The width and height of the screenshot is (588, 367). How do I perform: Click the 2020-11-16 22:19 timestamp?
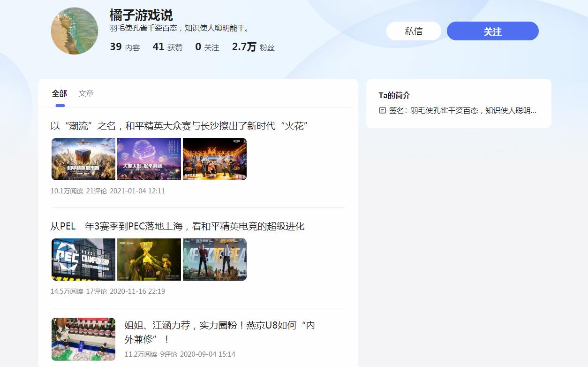[137, 291]
